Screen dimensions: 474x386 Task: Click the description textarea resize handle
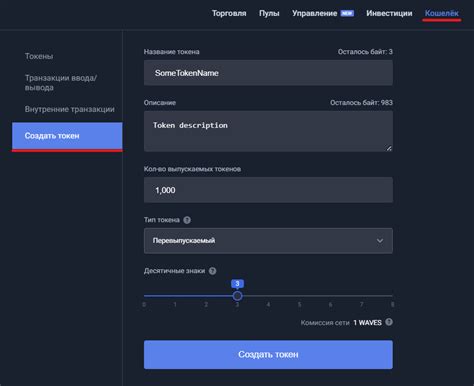pos(389,148)
